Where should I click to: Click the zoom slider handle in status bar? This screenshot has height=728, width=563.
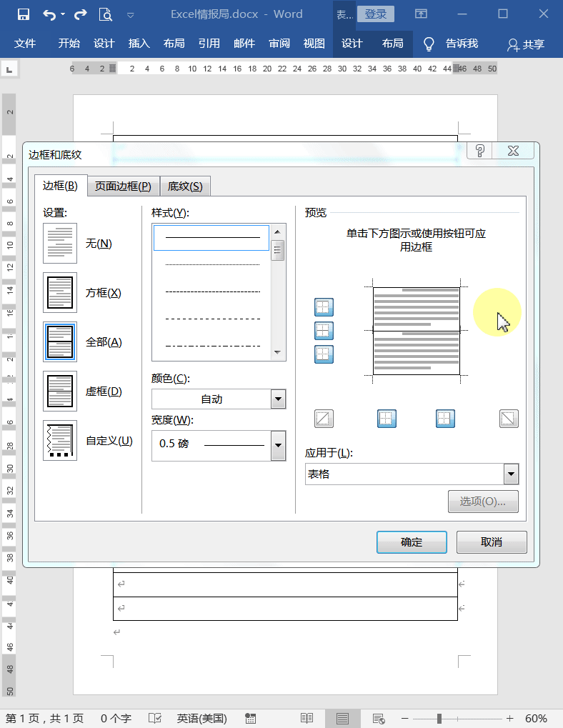439,719
